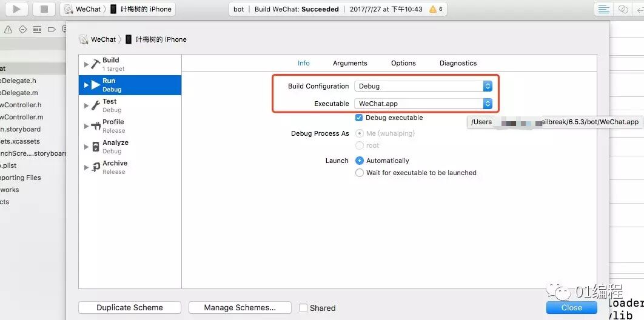Click WeChat scheme in the sheet breadcrumb
The width and height of the screenshot is (644, 320).
(98, 39)
